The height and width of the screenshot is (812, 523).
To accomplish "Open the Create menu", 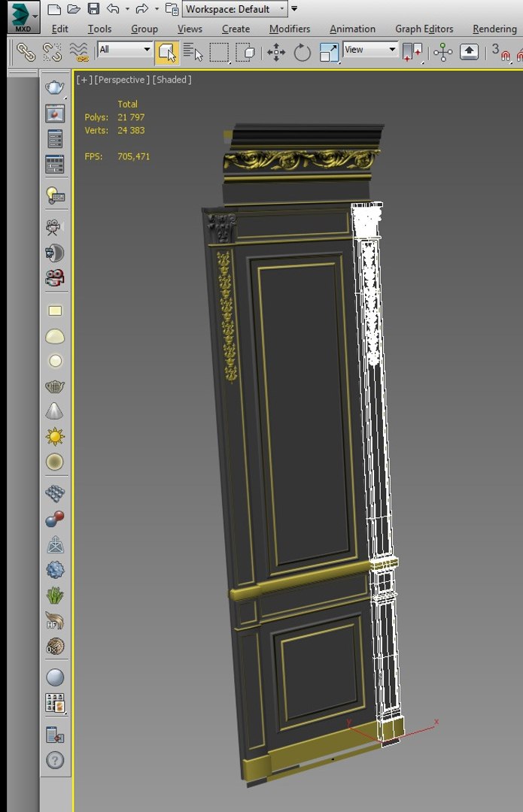I will point(236,29).
